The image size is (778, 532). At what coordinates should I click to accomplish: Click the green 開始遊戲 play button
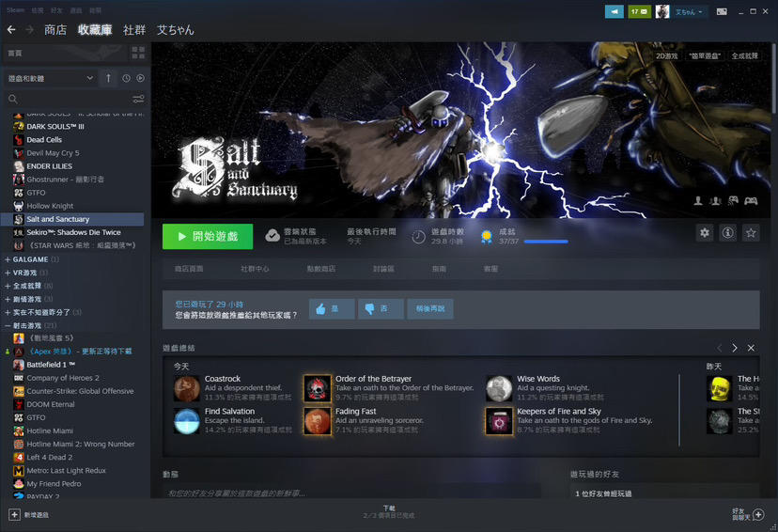click(x=208, y=236)
